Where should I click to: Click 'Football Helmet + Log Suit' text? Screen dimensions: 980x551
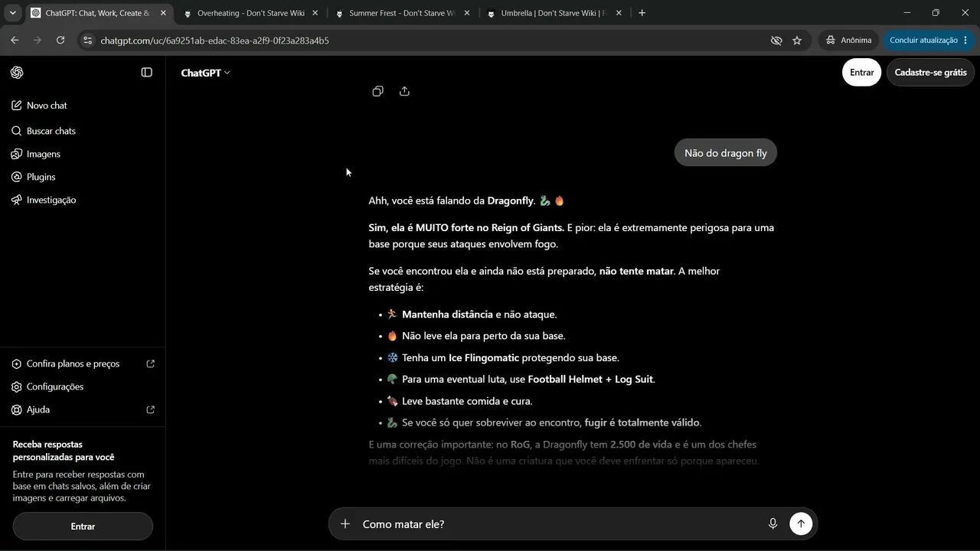point(590,379)
